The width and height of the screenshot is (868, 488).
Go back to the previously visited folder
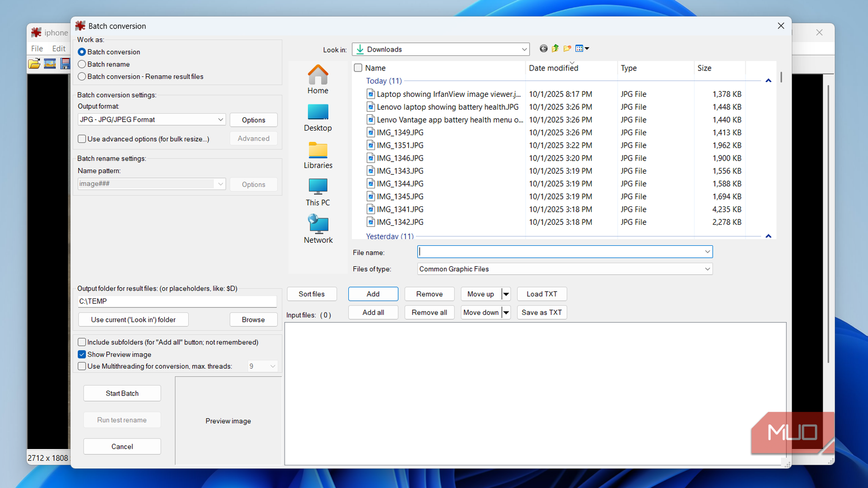544,48
